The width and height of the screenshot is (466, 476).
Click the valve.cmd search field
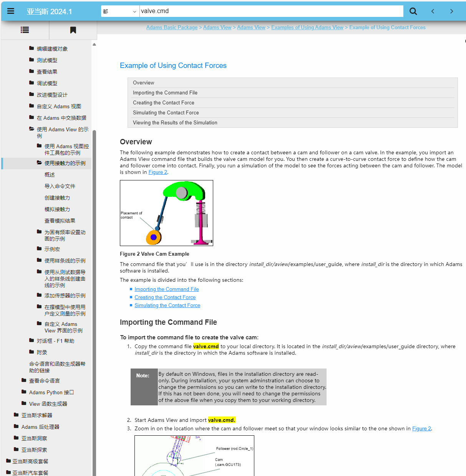[271, 11]
